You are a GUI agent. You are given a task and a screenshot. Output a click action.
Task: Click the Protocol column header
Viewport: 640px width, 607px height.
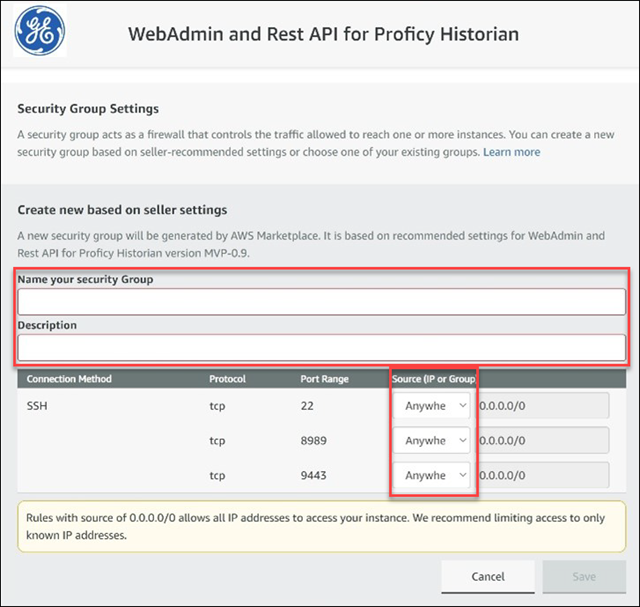click(x=227, y=379)
